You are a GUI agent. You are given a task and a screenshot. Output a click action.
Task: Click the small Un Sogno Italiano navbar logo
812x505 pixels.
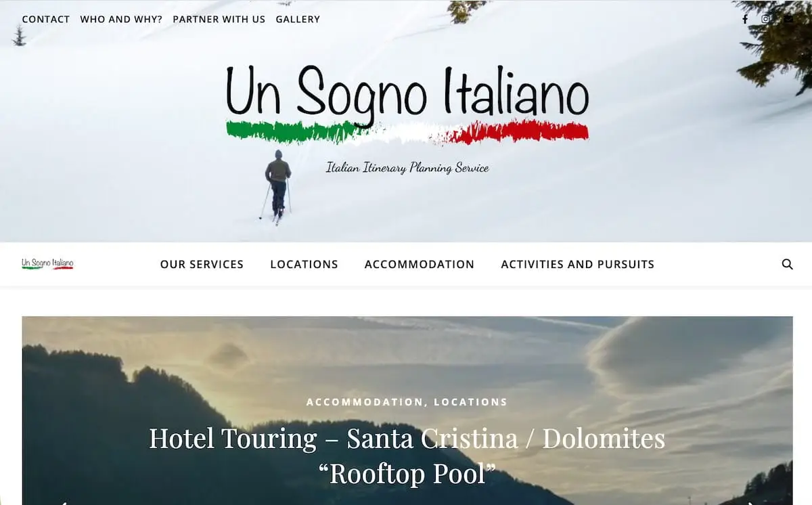point(47,263)
